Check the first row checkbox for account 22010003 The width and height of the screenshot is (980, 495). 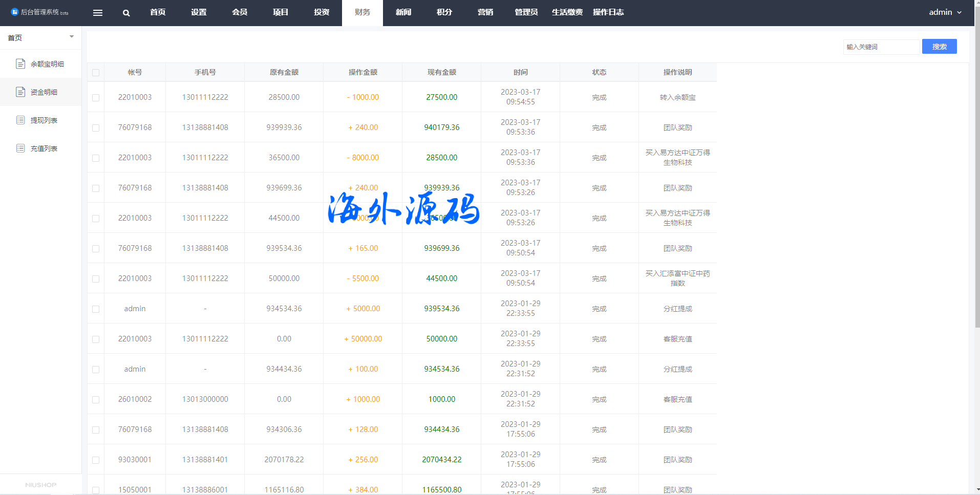(x=96, y=97)
